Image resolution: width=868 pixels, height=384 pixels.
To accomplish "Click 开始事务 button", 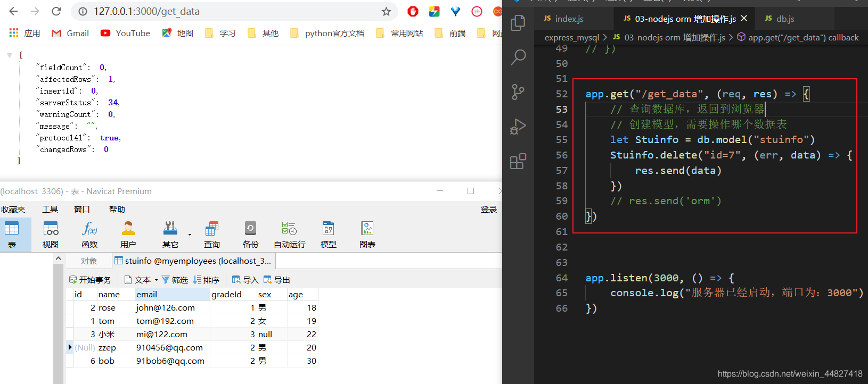I will pos(90,280).
